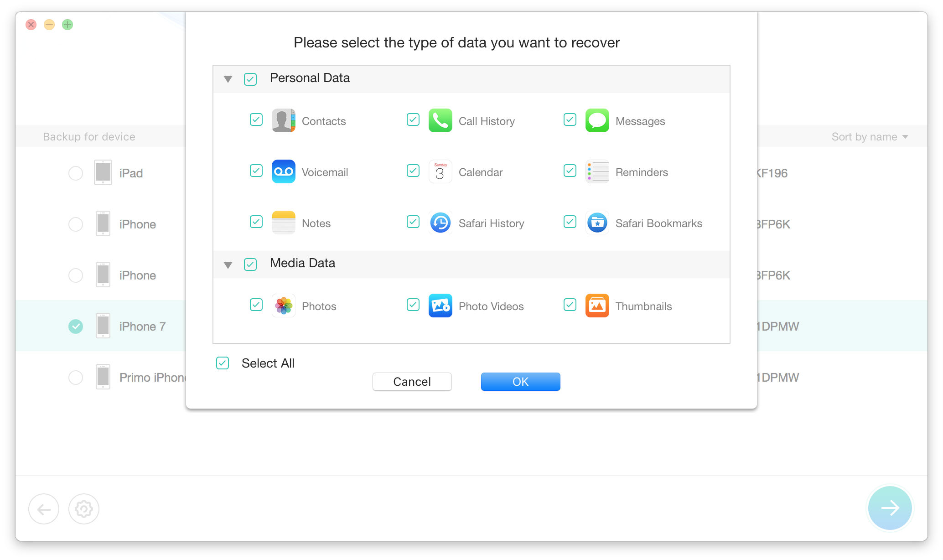Go back using the left arrow button
Viewport: 943px width, 560px height.
point(44,508)
